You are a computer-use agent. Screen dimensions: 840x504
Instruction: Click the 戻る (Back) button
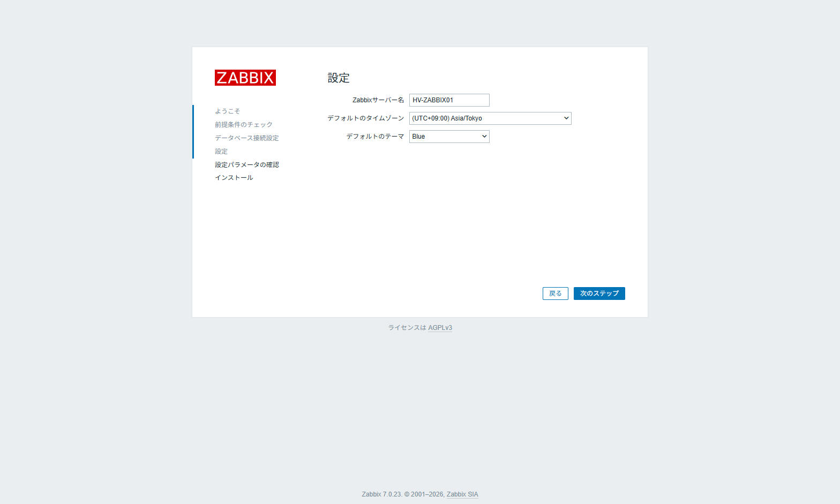tap(556, 294)
